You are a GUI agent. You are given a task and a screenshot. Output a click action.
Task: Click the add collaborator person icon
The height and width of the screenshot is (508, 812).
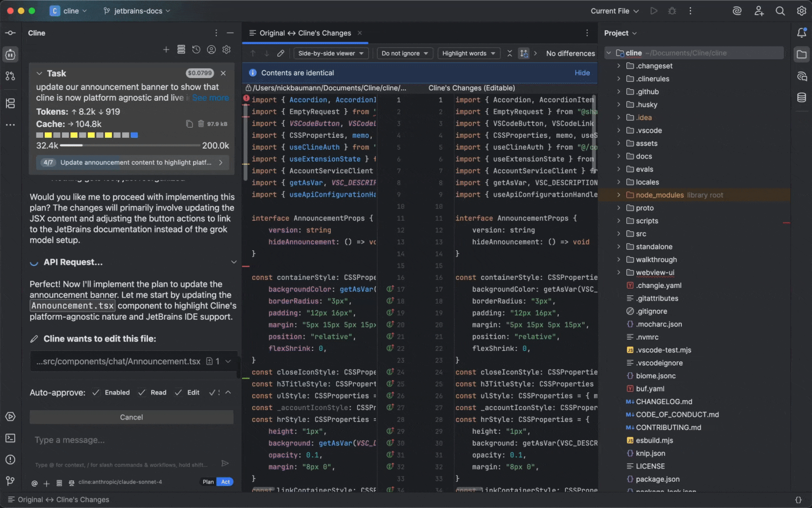[759, 11]
